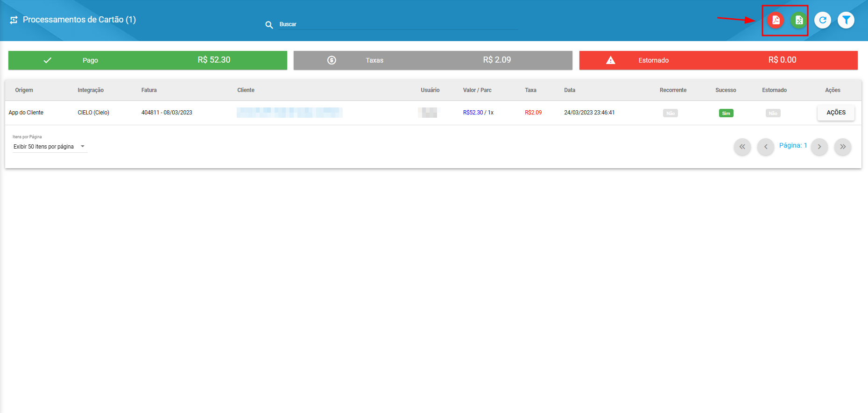
Task: Sort by the Valor / Parc column
Action: click(477, 90)
